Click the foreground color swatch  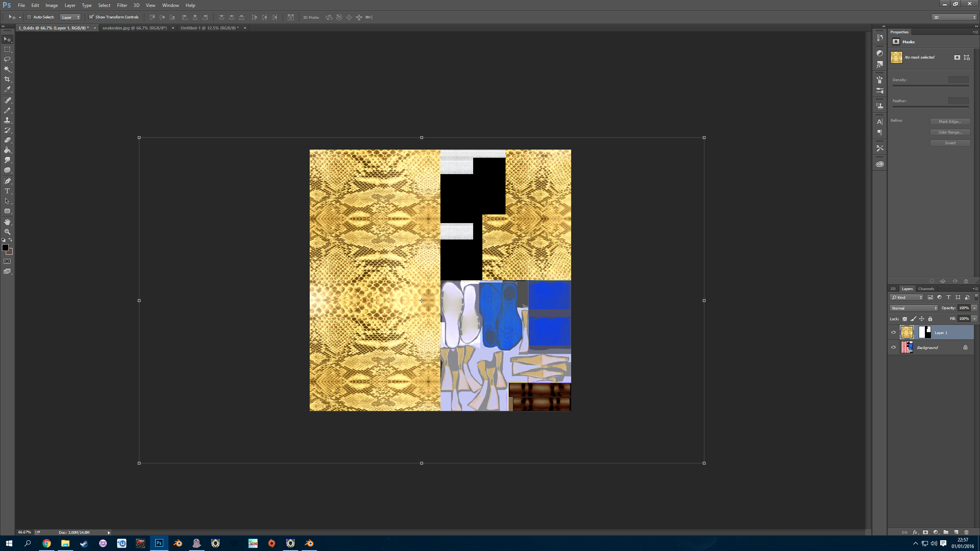pyautogui.click(x=5, y=248)
